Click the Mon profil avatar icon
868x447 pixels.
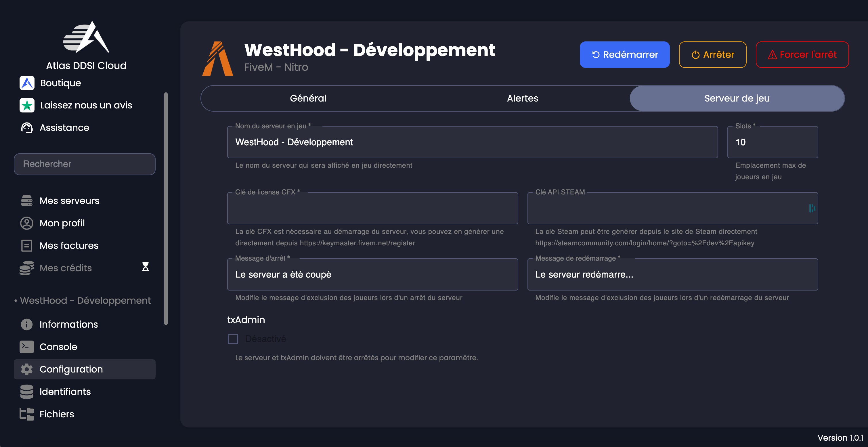tap(27, 223)
